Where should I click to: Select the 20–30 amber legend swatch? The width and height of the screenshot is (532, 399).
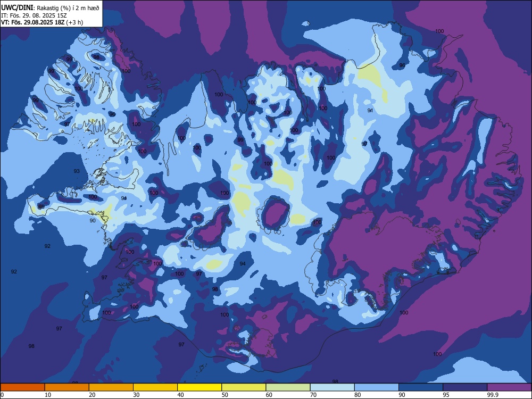pos(111,387)
